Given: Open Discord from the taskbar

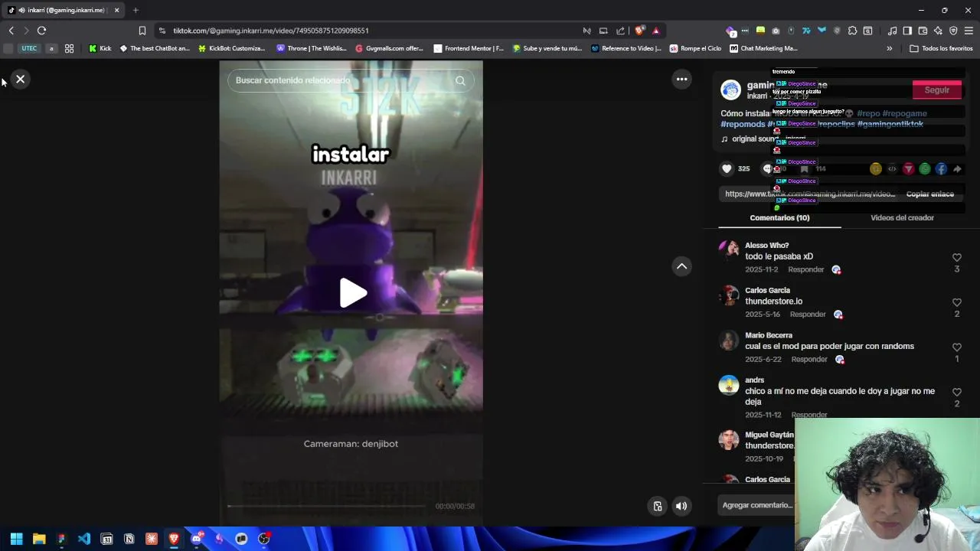Looking at the screenshot, I should click(x=197, y=539).
